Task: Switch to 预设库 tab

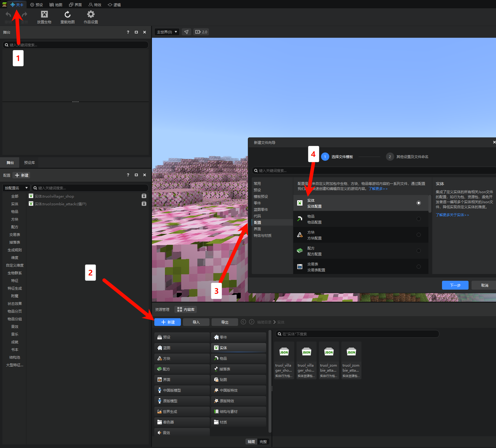Action: pyautogui.click(x=30, y=163)
